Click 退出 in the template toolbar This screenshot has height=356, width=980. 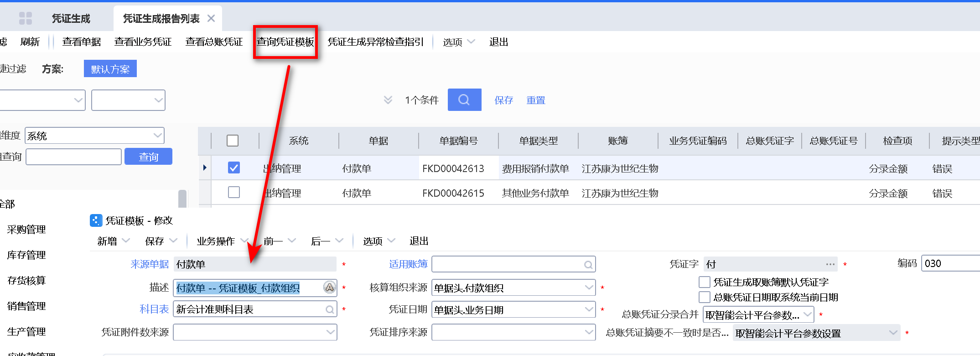pos(419,241)
